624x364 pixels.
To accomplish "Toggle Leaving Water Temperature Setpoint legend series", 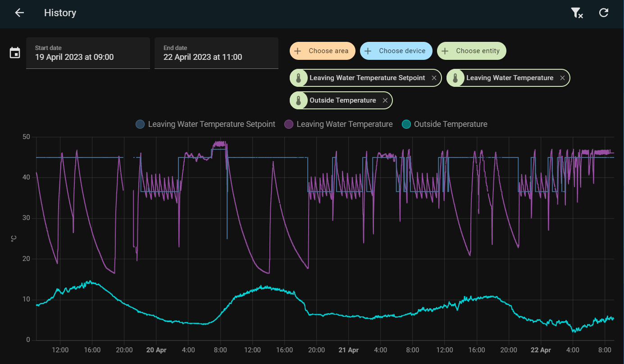I will pos(205,124).
